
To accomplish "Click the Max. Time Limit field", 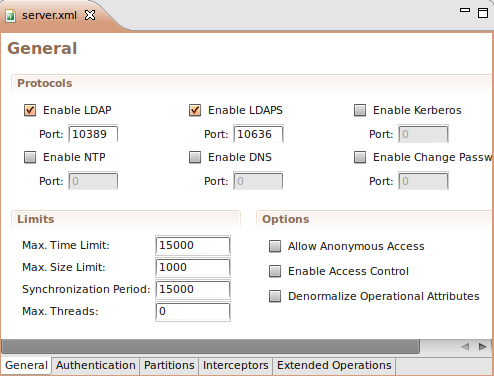I will pyautogui.click(x=193, y=245).
